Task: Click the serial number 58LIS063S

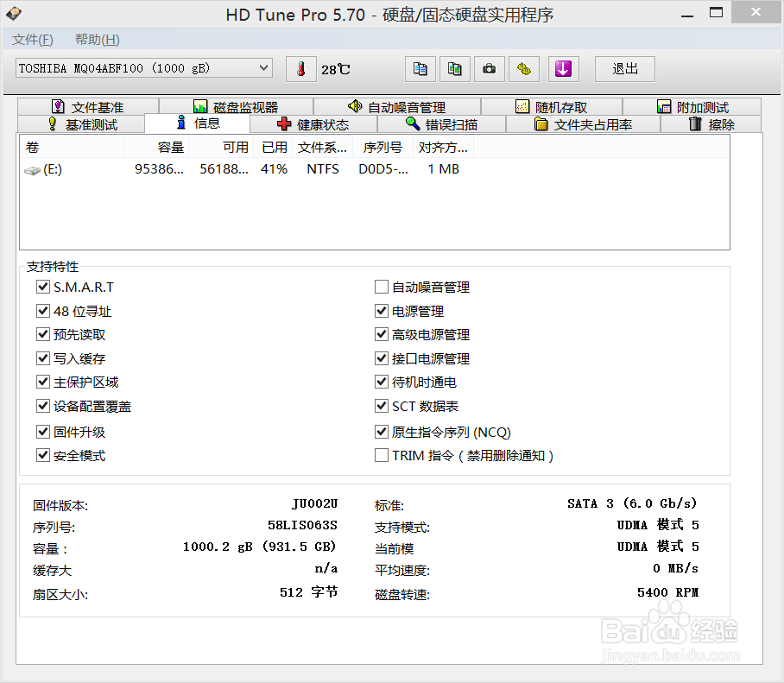Action: point(302,525)
